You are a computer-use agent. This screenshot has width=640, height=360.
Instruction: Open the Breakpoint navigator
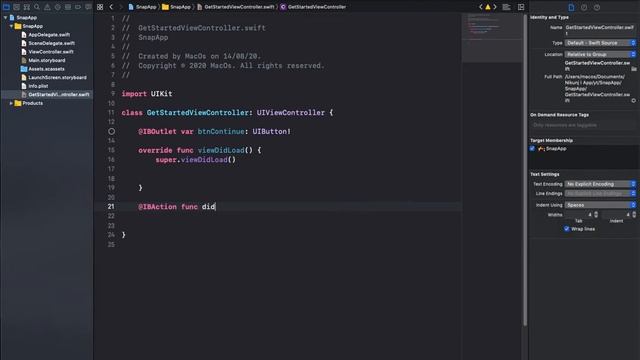pos(78,7)
